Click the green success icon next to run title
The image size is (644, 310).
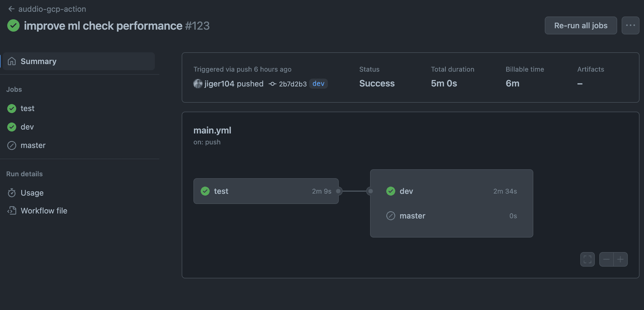pos(13,25)
